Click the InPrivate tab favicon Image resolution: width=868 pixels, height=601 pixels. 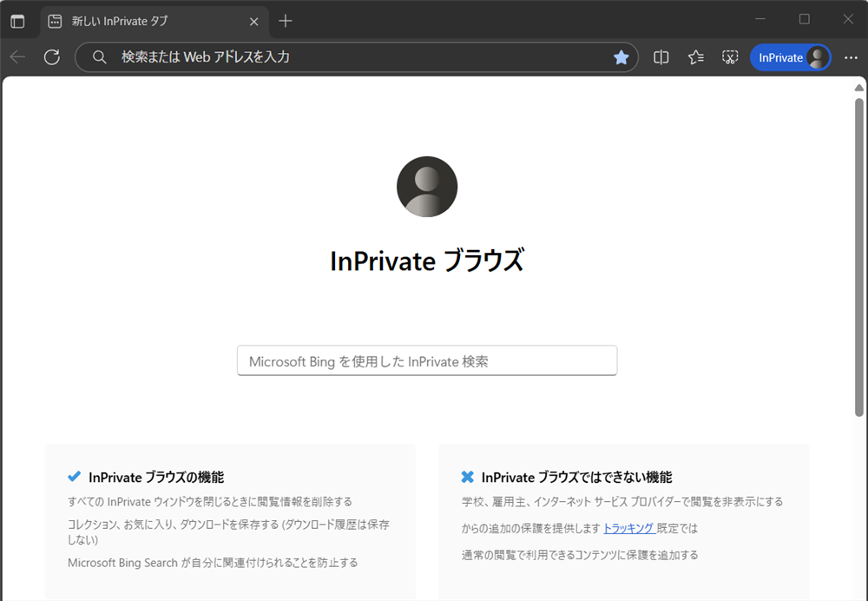tap(56, 21)
